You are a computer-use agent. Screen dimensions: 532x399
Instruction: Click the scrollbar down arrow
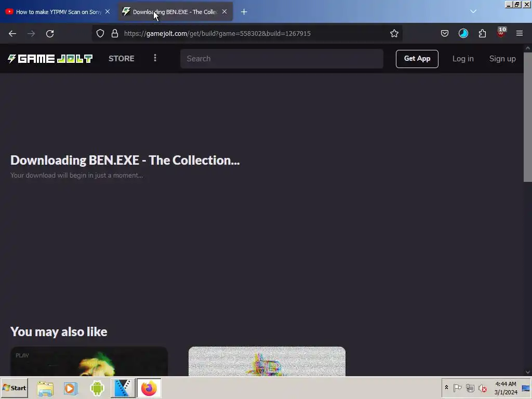pos(528,372)
